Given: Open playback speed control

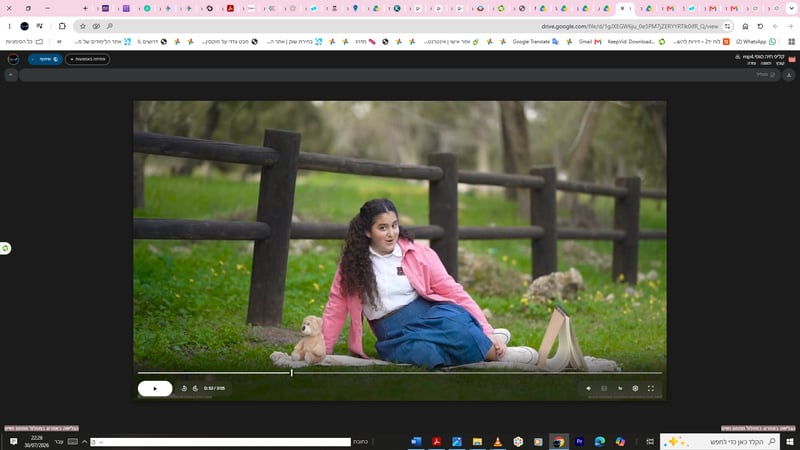Looking at the screenshot, I should [x=620, y=388].
